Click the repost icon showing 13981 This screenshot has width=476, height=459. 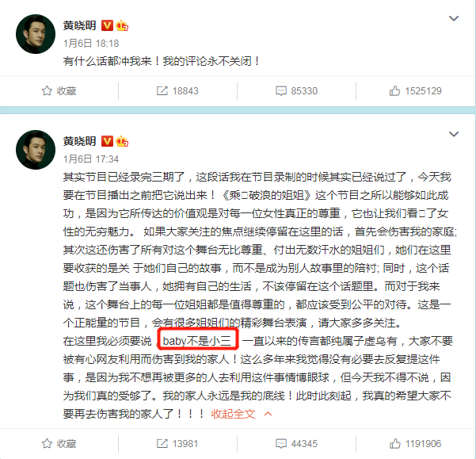pyautogui.click(x=162, y=443)
